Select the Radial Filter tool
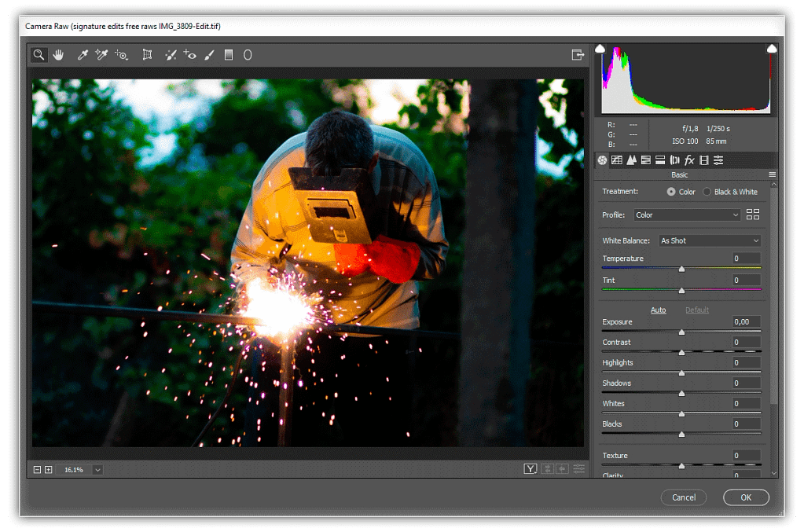Image resolution: width=804 pixels, height=532 pixels. pos(248,55)
